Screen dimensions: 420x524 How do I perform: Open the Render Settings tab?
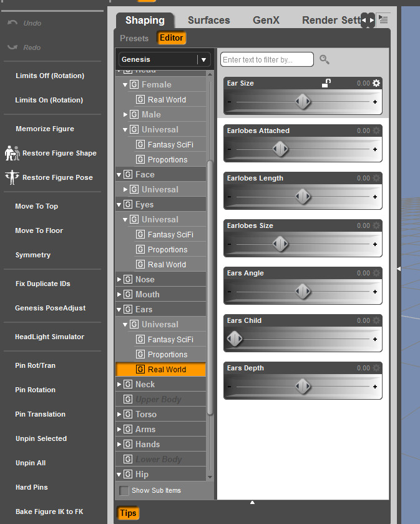[331, 21]
